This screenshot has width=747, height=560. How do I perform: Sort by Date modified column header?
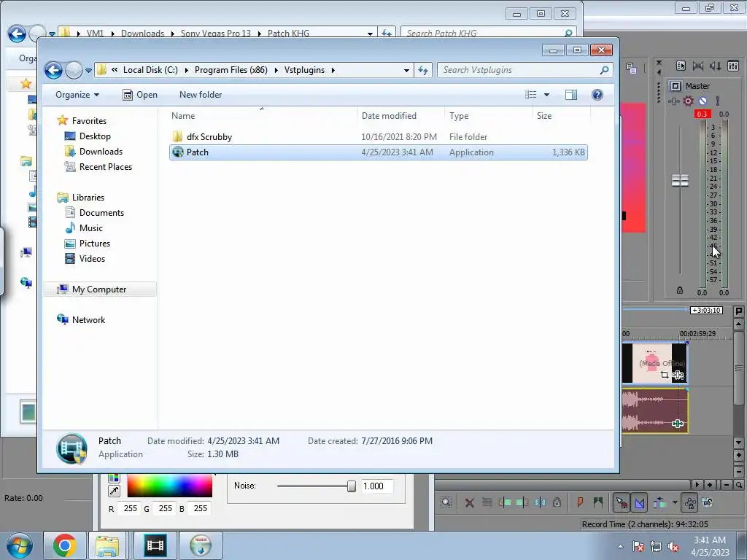pos(389,116)
